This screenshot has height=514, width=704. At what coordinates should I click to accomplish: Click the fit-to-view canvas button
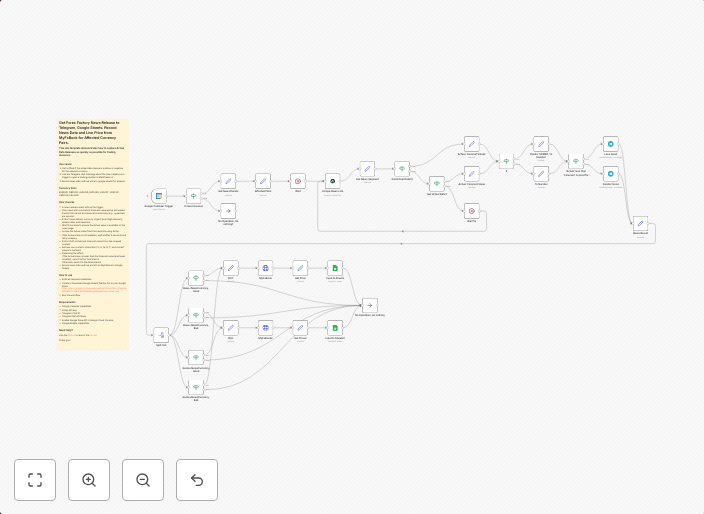(35, 480)
